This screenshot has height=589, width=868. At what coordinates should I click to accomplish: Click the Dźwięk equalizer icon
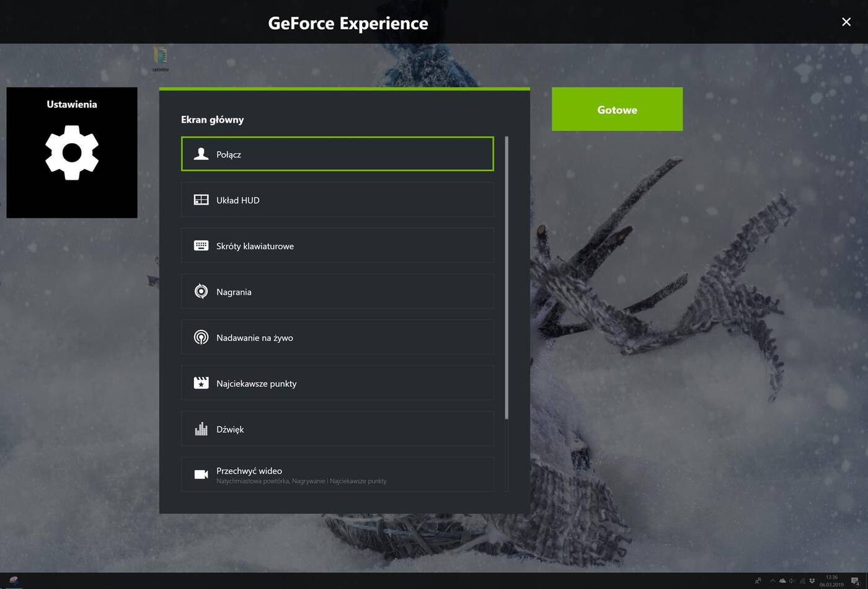(x=201, y=429)
